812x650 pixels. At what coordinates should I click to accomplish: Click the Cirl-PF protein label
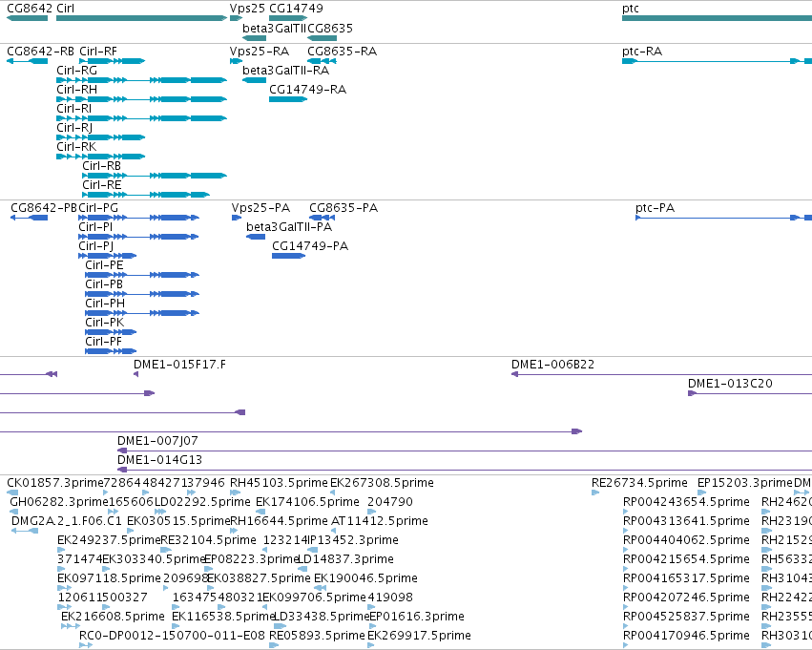click(104, 343)
